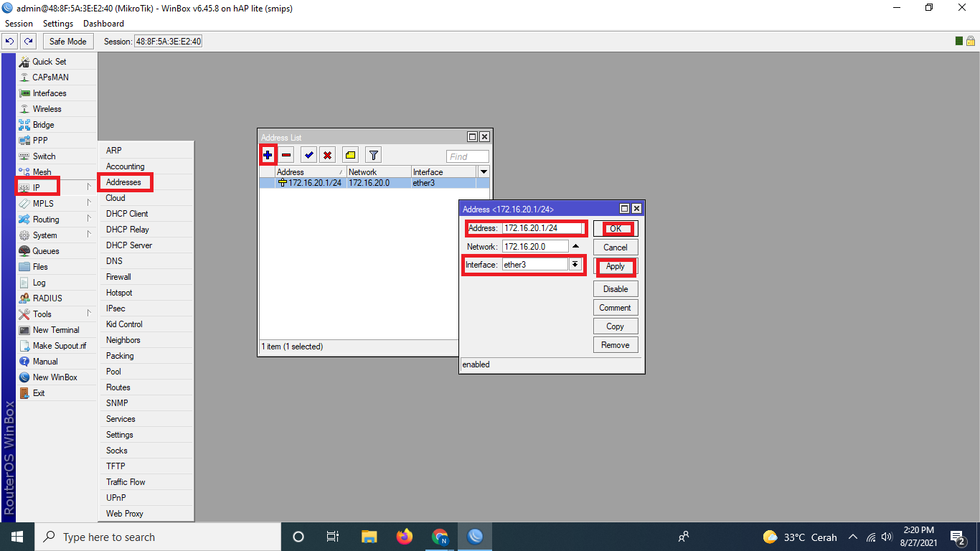Select DNS in IP submenu
The width and height of the screenshot is (980, 551).
[146, 261]
